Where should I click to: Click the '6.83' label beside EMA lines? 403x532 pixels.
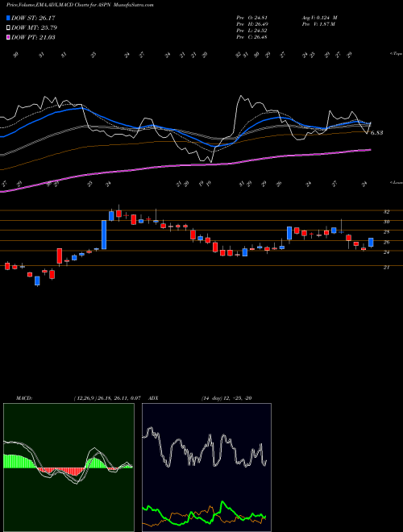point(377,133)
